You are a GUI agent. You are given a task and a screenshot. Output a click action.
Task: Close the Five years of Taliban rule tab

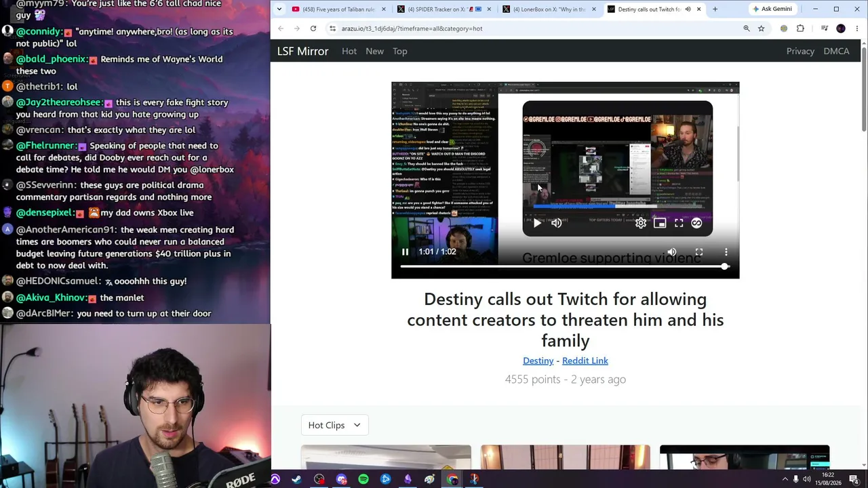coord(384,9)
